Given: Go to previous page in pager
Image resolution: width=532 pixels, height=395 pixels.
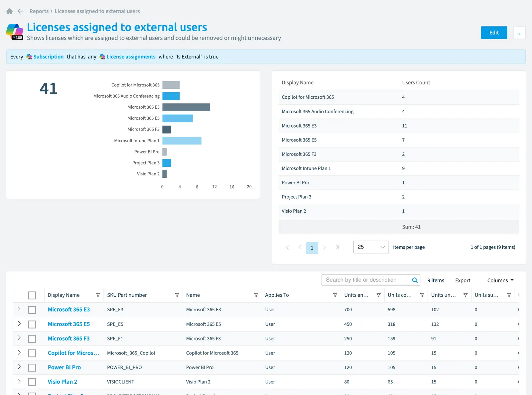Looking at the screenshot, I should click(x=300, y=247).
